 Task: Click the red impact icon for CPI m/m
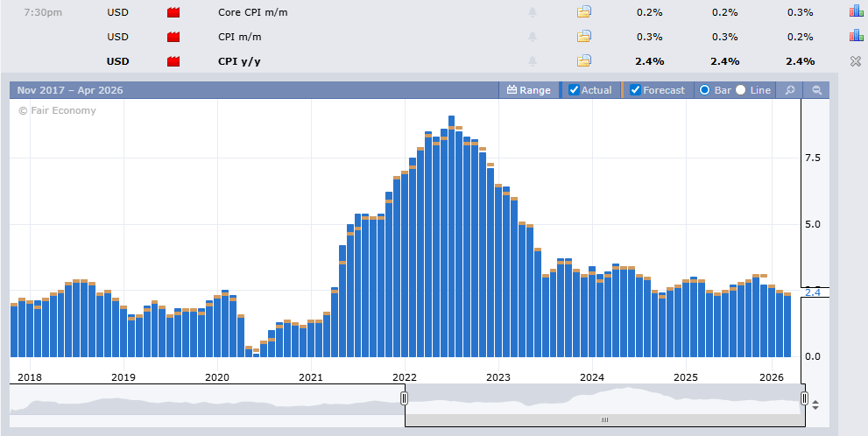[x=173, y=36]
